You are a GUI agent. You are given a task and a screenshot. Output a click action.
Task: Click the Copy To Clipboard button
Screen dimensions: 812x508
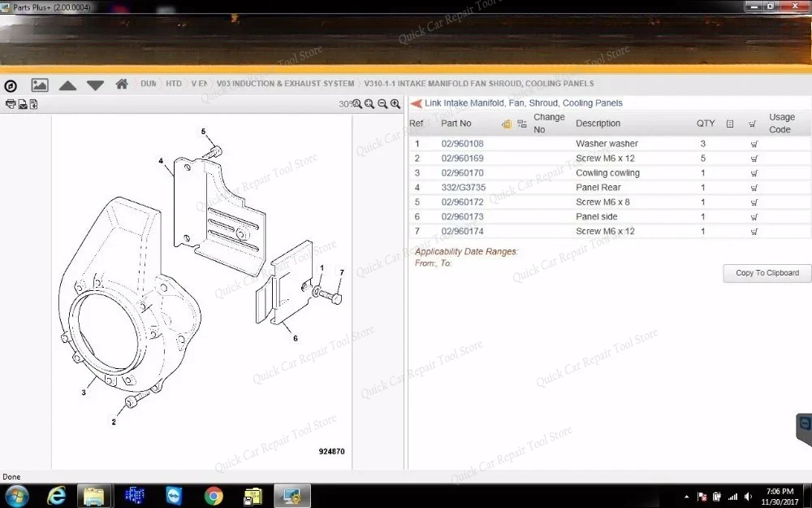coord(766,273)
